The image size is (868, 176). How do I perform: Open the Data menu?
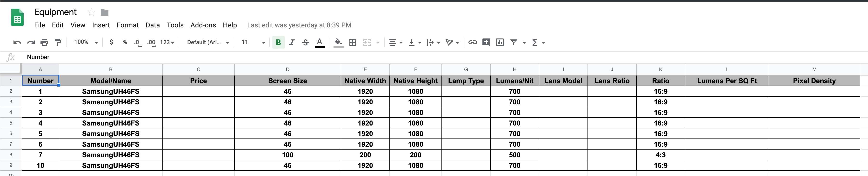[153, 25]
